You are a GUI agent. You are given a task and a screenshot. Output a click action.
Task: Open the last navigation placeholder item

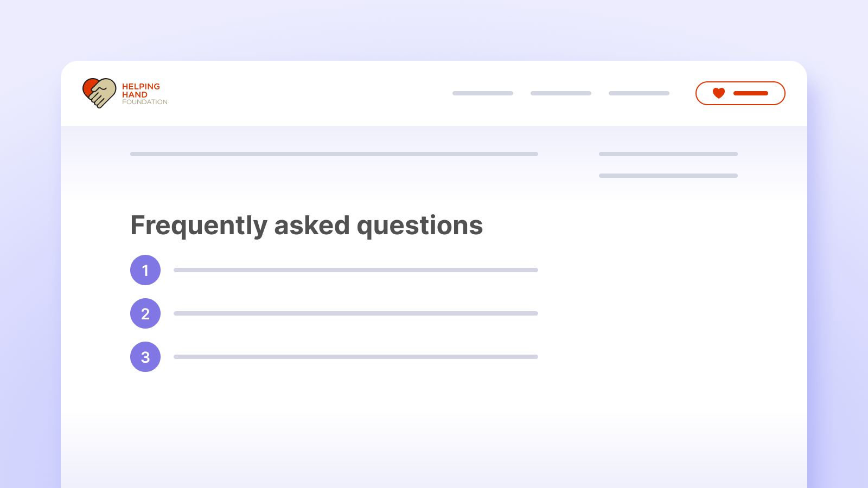(x=639, y=93)
